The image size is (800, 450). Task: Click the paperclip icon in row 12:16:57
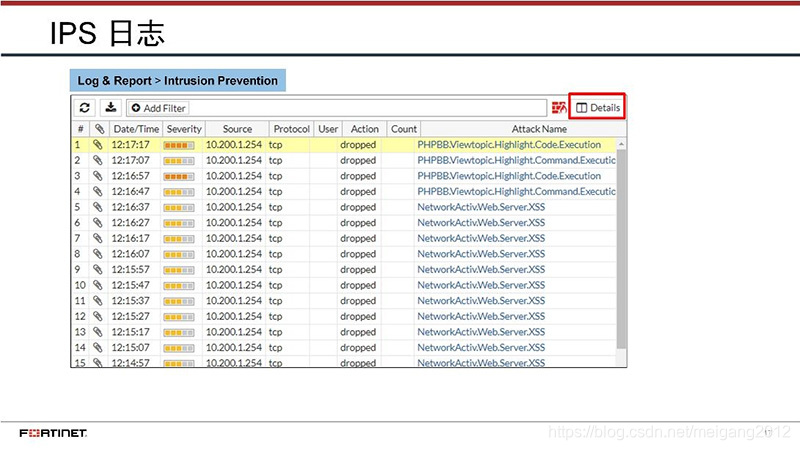(x=97, y=176)
